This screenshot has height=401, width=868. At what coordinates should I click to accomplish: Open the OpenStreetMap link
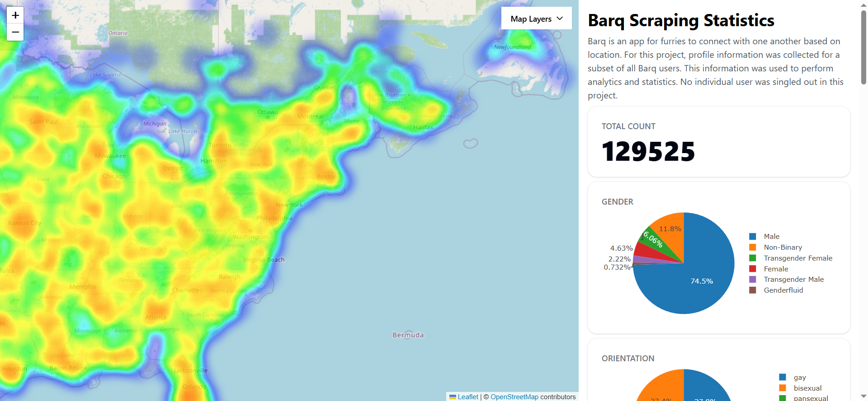pos(514,396)
